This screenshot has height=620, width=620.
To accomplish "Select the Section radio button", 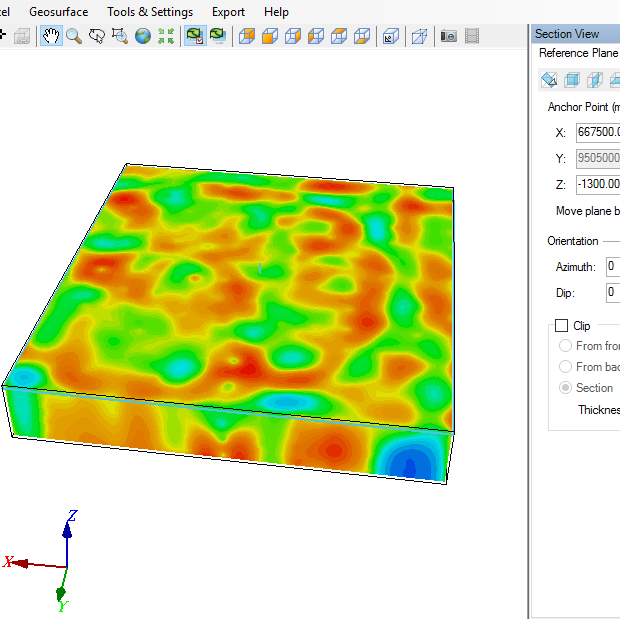I will pyautogui.click(x=565, y=388).
